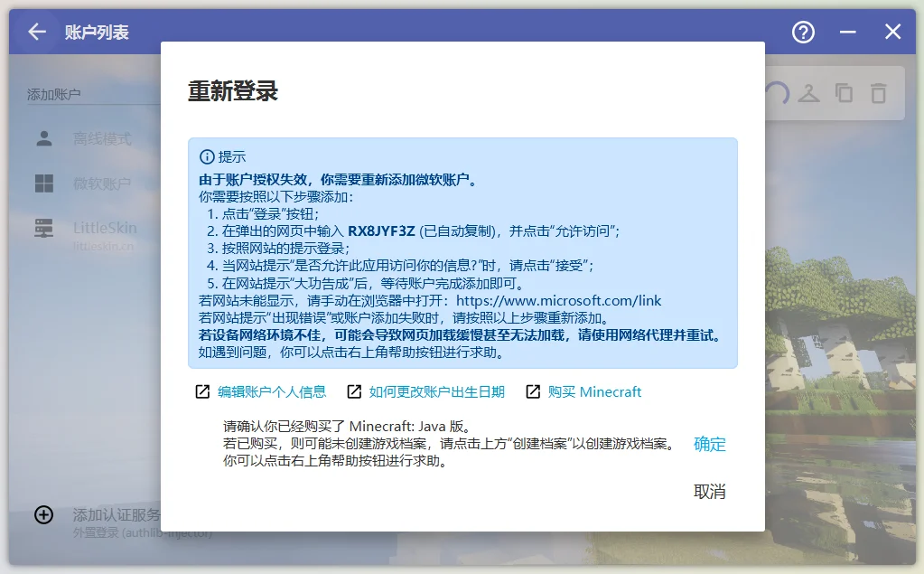Select LittleSkin in the sidebar

(104, 228)
